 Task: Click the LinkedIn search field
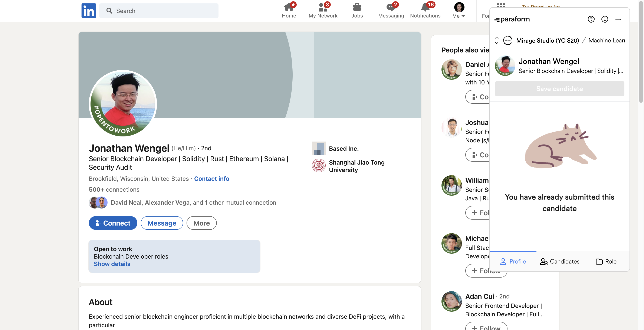pyautogui.click(x=159, y=10)
